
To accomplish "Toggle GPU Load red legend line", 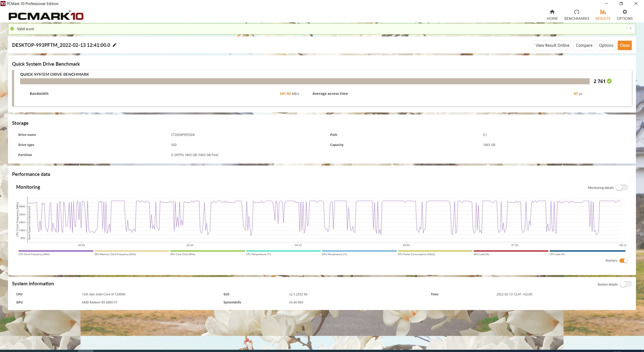I will click(511, 251).
